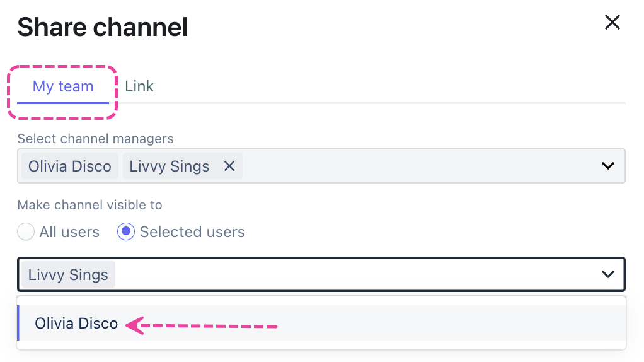Click the "Make channel visible to" label
The width and height of the screenshot is (644, 362).
(89, 205)
